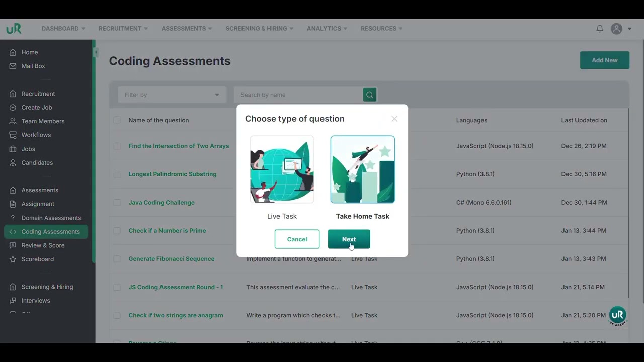Click the green search magnifier button
The image size is (644, 362).
click(370, 95)
